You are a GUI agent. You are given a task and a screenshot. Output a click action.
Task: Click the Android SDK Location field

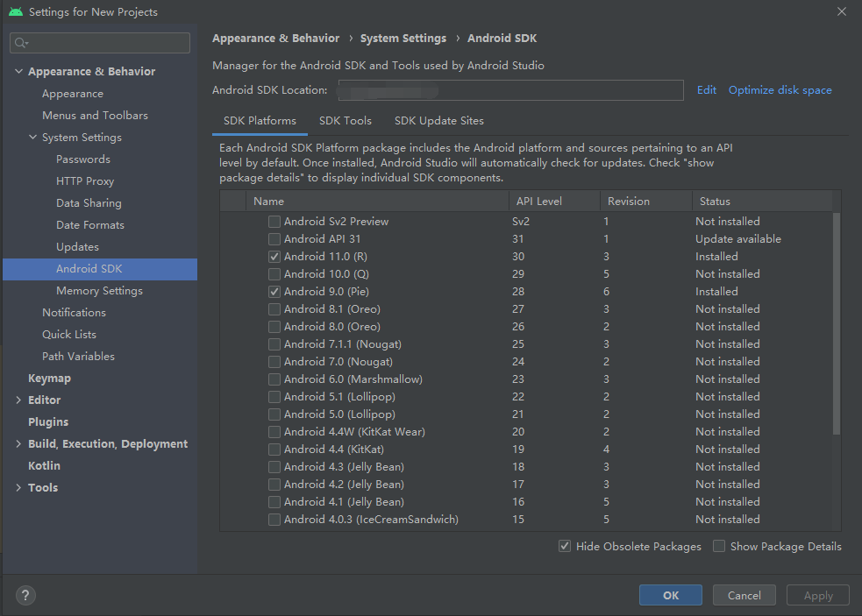coord(510,90)
